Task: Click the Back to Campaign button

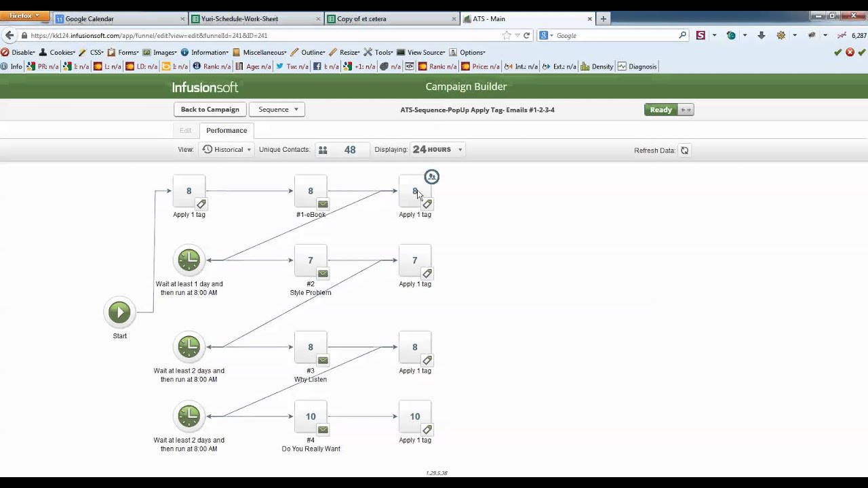Action: coord(210,110)
